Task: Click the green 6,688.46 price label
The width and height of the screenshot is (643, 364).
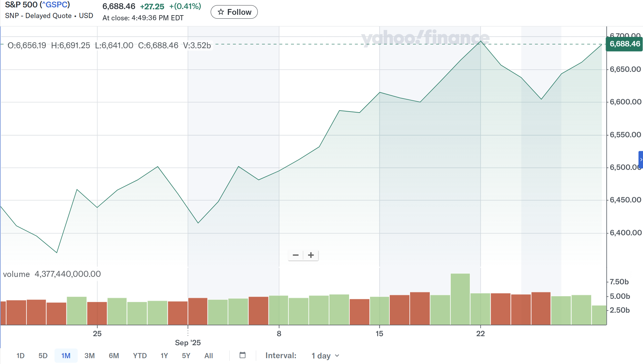Action: click(624, 44)
